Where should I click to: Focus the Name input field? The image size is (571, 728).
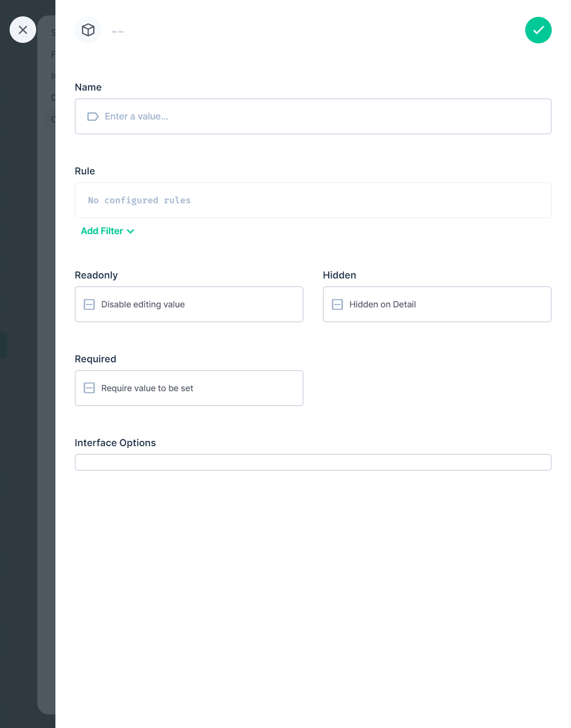(313, 117)
